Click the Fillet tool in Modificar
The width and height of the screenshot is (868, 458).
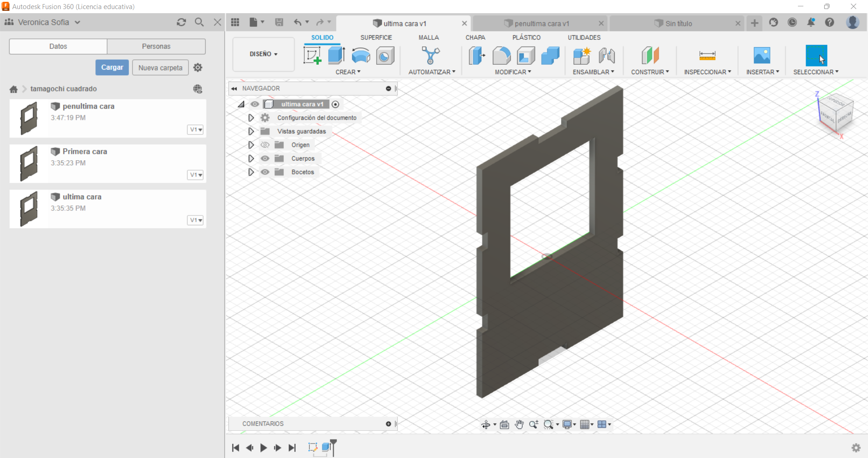(501, 56)
